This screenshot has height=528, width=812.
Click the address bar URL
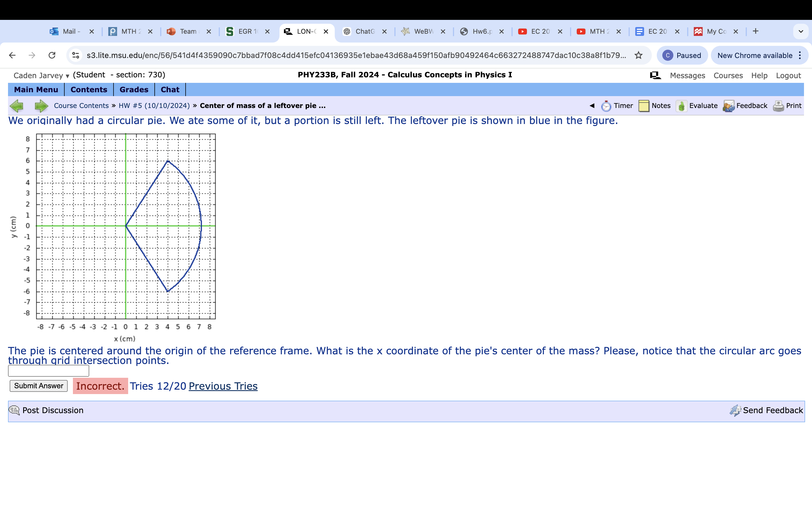tap(356, 55)
